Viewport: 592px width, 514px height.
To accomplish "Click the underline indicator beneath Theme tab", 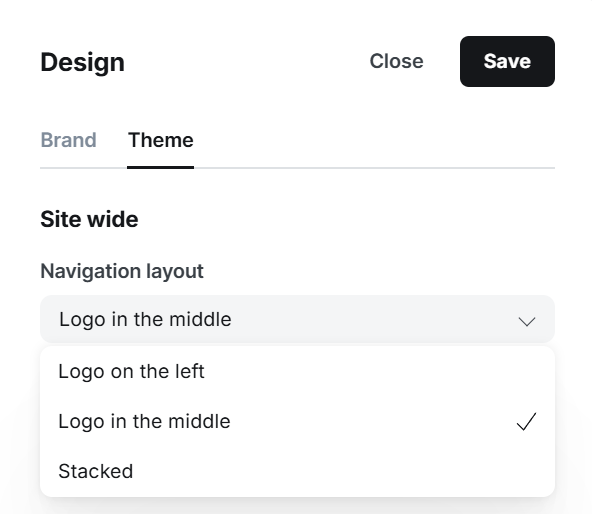I will click(x=160, y=167).
